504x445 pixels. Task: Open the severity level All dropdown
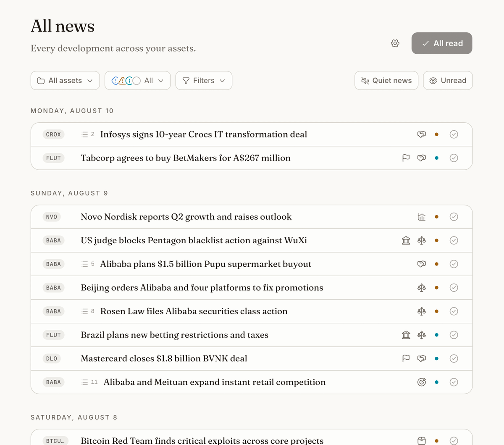[137, 81]
